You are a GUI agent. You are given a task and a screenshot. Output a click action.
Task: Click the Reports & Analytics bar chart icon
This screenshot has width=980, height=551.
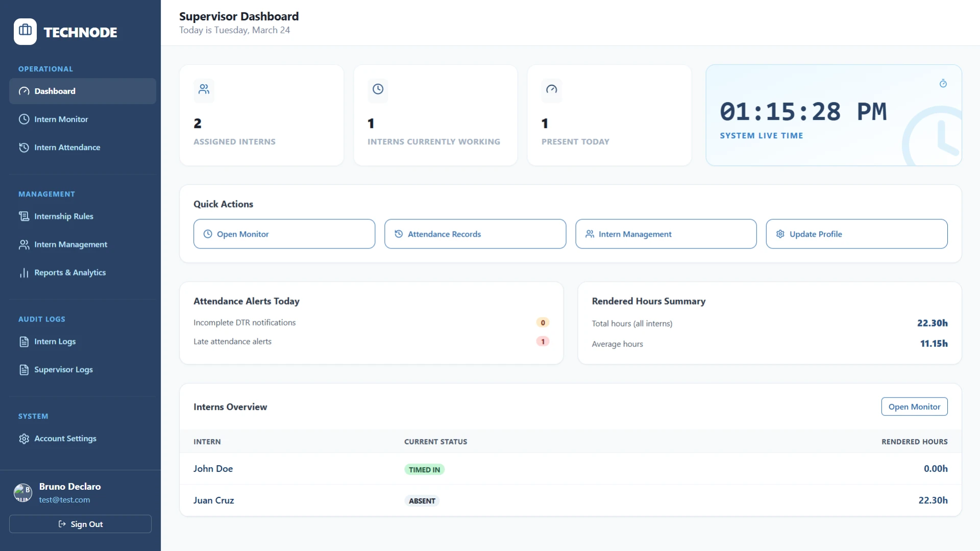[x=24, y=273]
